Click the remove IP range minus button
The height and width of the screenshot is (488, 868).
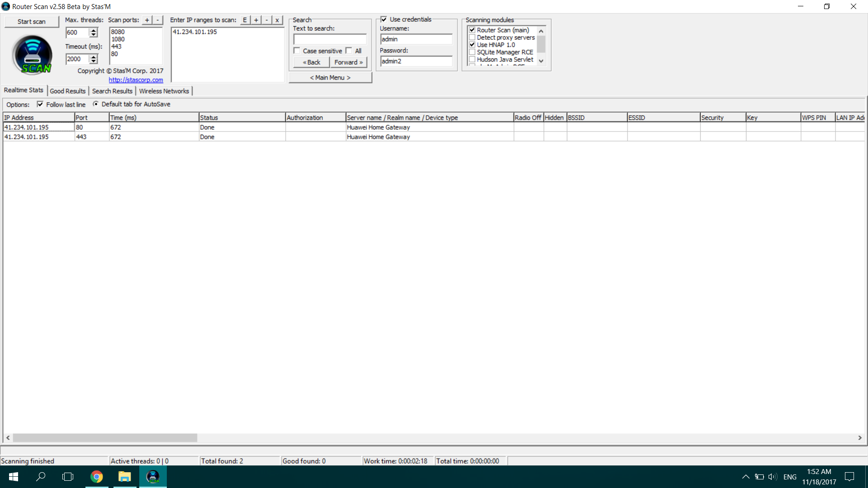pyautogui.click(x=266, y=20)
